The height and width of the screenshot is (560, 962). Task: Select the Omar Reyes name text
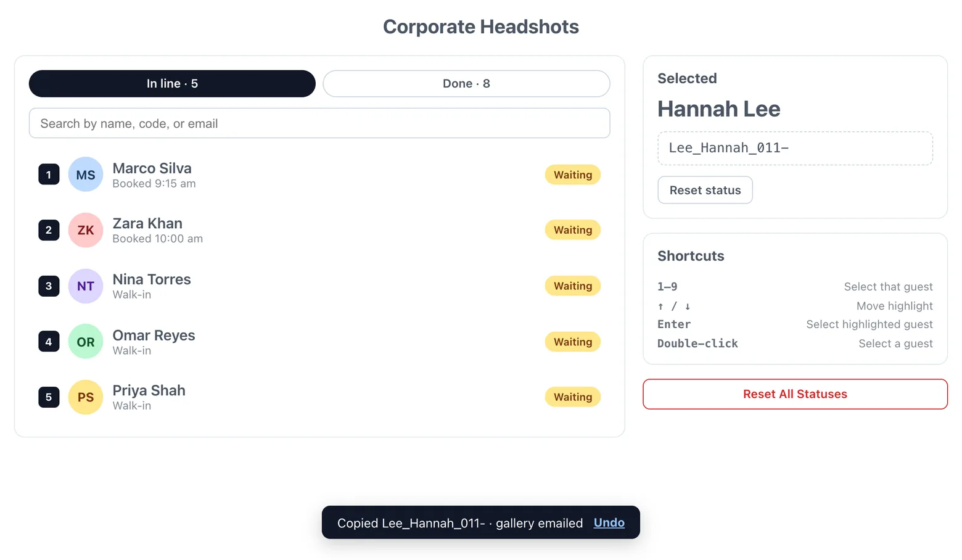pyautogui.click(x=154, y=335)
